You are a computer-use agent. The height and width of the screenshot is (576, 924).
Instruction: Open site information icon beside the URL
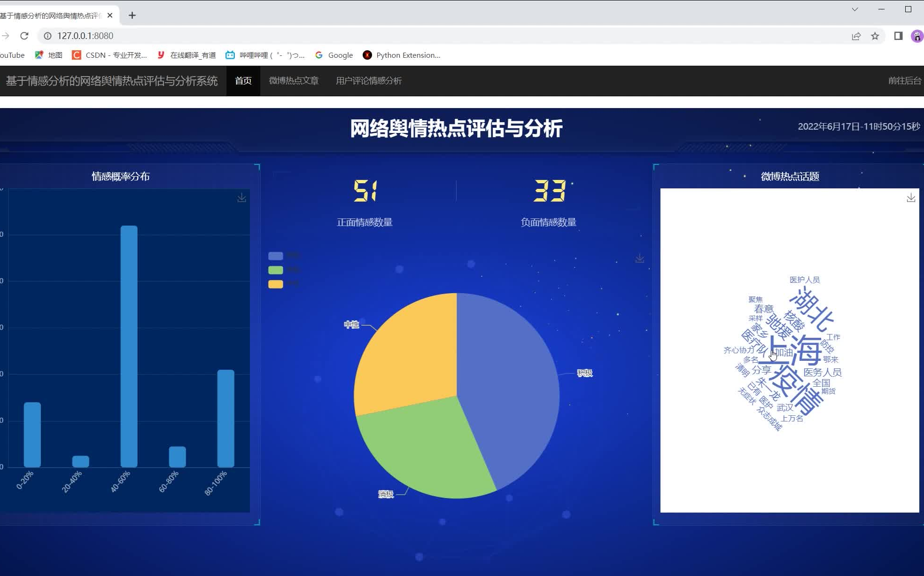[47, 36]
